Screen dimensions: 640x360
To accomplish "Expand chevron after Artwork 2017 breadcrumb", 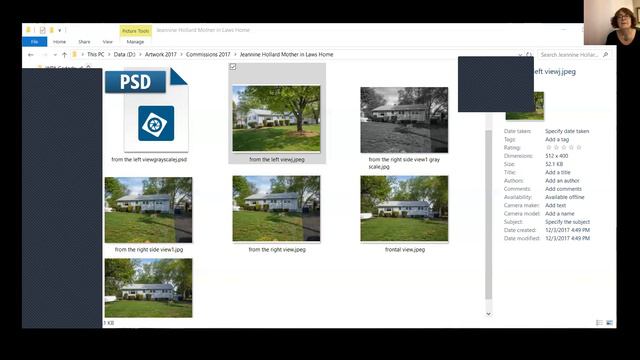I will pyautogui.click(x=182, y=54).
